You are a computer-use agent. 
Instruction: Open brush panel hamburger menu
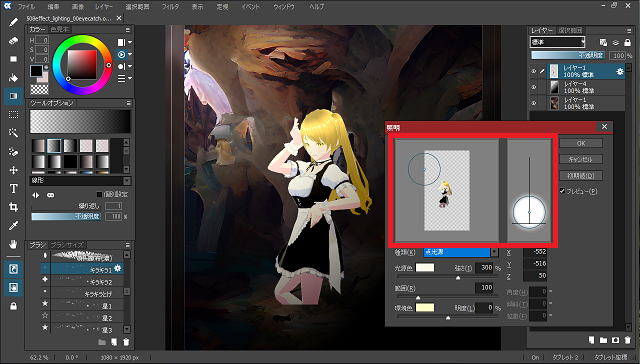(128, 245)
